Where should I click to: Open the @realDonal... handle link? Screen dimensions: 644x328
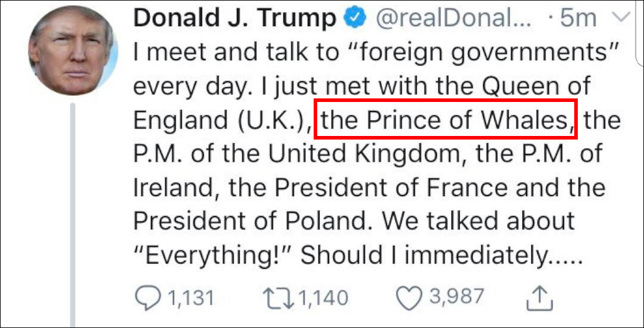(x=451, y=18)
